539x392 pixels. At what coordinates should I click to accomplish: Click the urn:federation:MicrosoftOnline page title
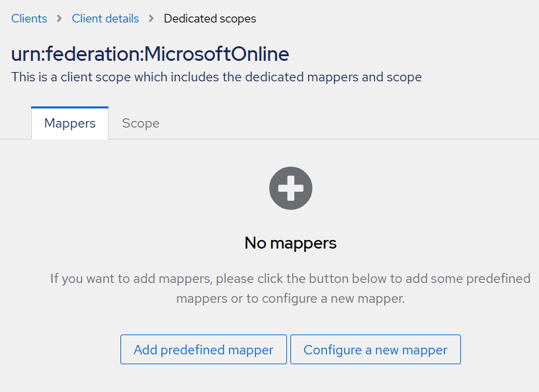tap(150, 54)
